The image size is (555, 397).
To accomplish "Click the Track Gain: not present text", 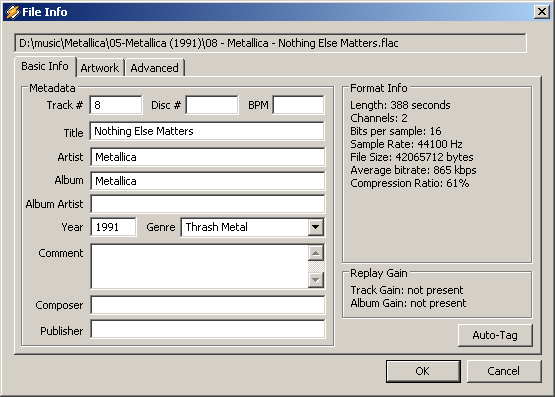I will pyautogui.click(x=407, y=290).
